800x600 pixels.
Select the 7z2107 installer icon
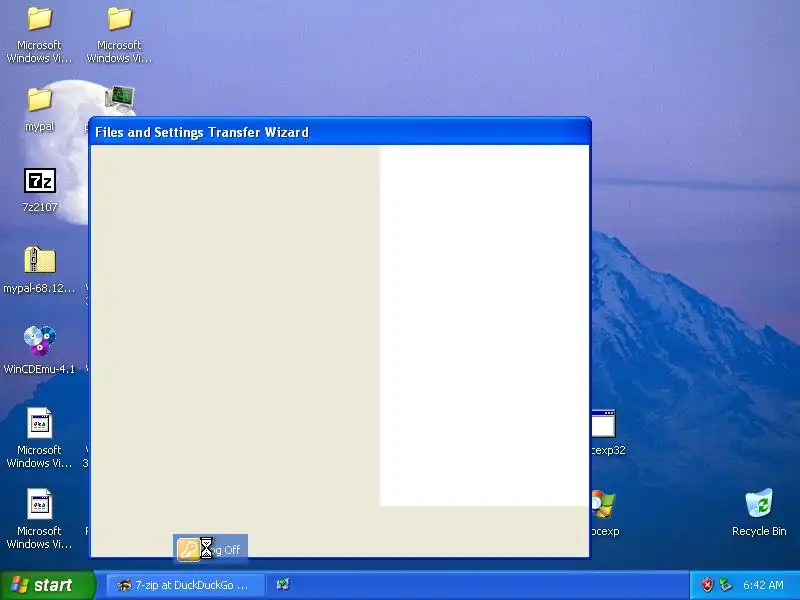[40, 181]
